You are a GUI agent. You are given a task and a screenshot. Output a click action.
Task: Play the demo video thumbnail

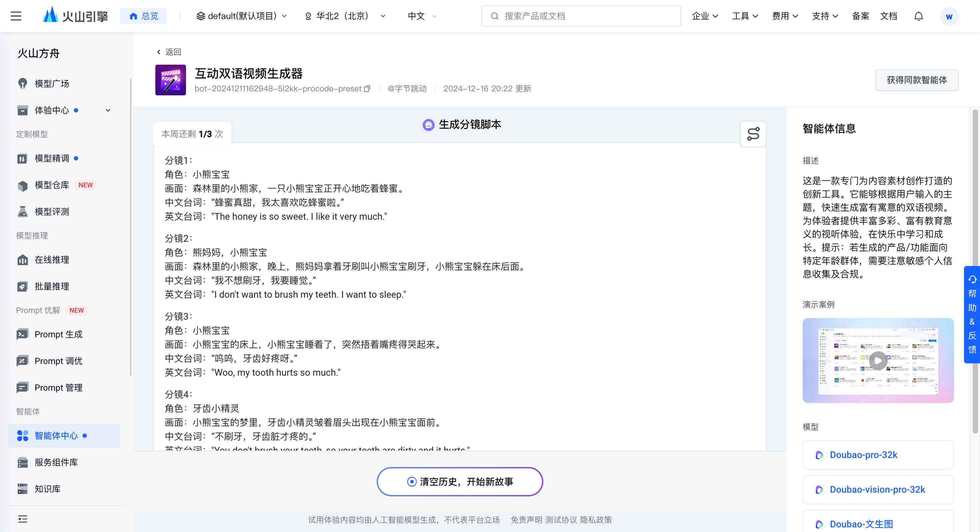click(878, 360)
